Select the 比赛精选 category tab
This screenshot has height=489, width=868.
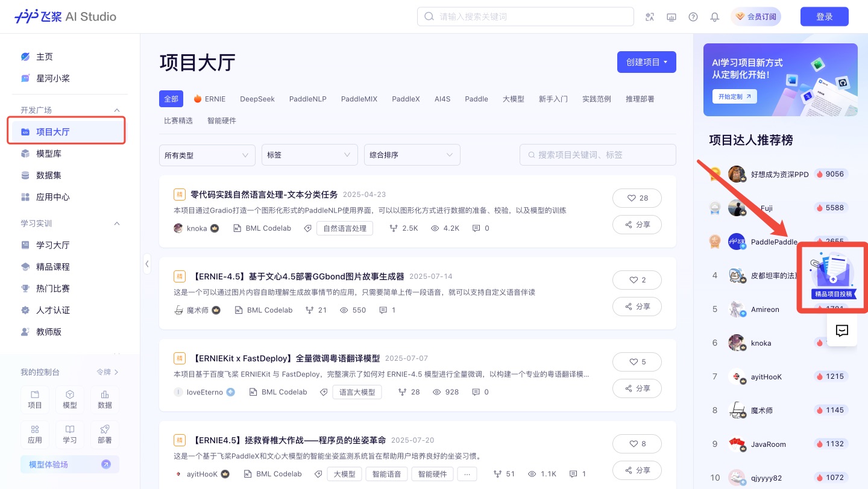coord(178,120)
